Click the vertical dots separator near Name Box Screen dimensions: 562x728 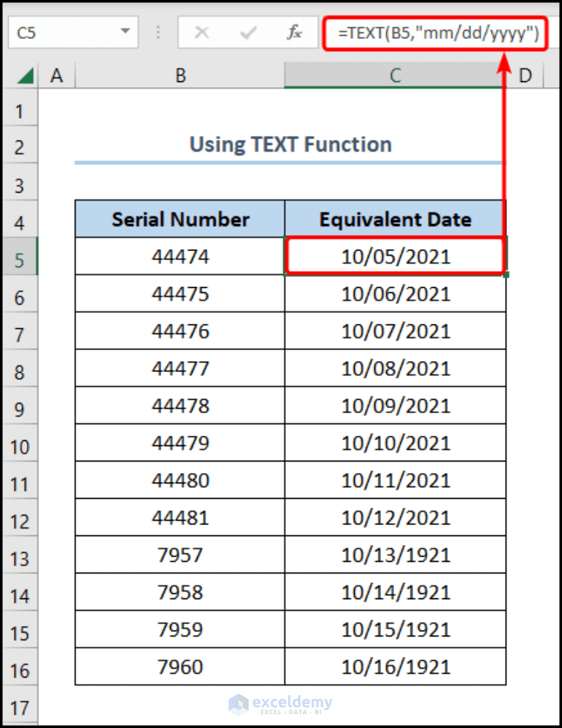tap(158, 32)
